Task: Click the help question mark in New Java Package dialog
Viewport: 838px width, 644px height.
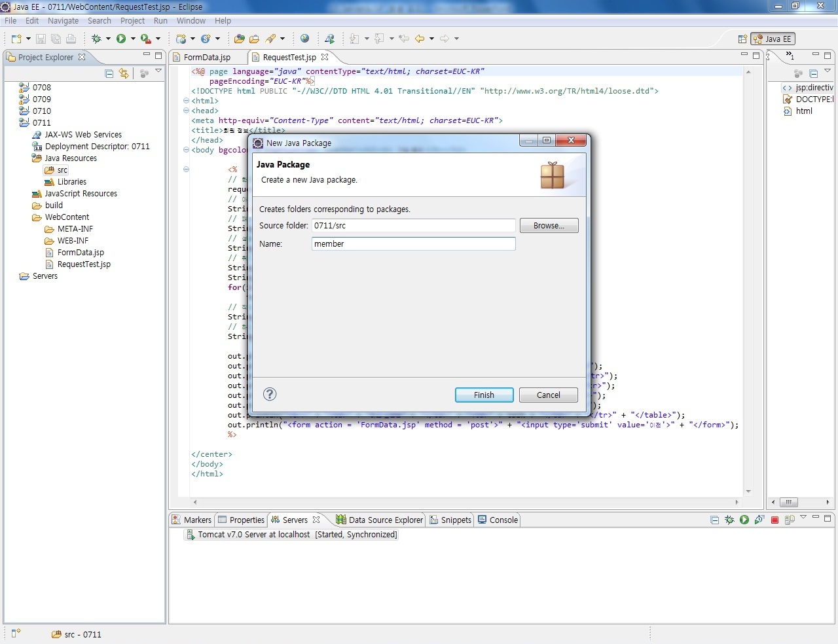Action: coord(270,394)
